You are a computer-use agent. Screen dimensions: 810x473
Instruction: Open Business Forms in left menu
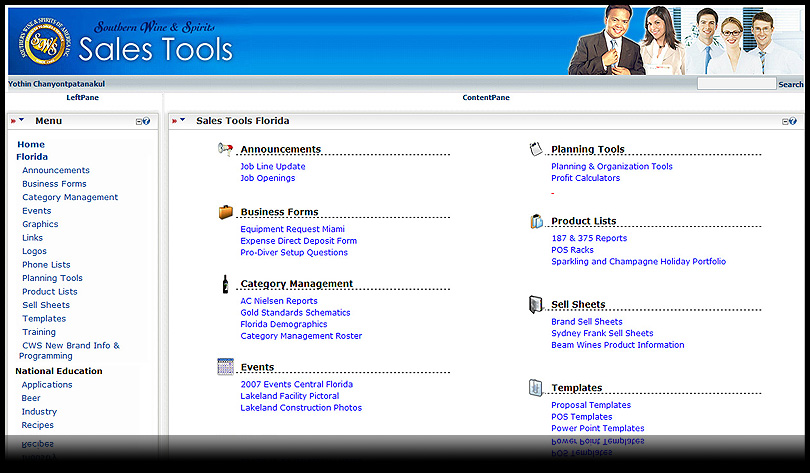[x=54, y=184]
